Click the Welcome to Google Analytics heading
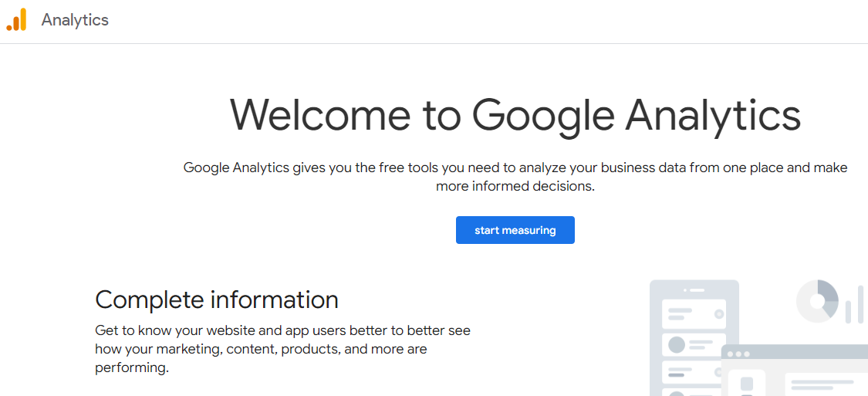The image size is (868, 396). [515, 115]
